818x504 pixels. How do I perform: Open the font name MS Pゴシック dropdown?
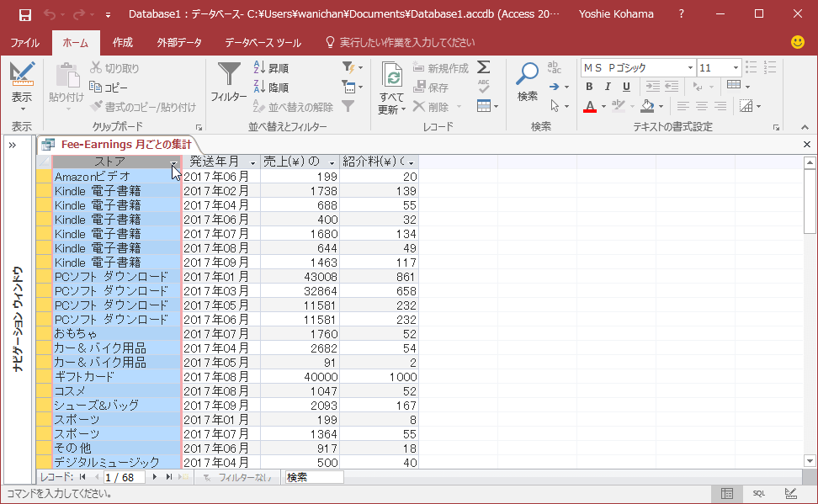click(x=690, y=68)
